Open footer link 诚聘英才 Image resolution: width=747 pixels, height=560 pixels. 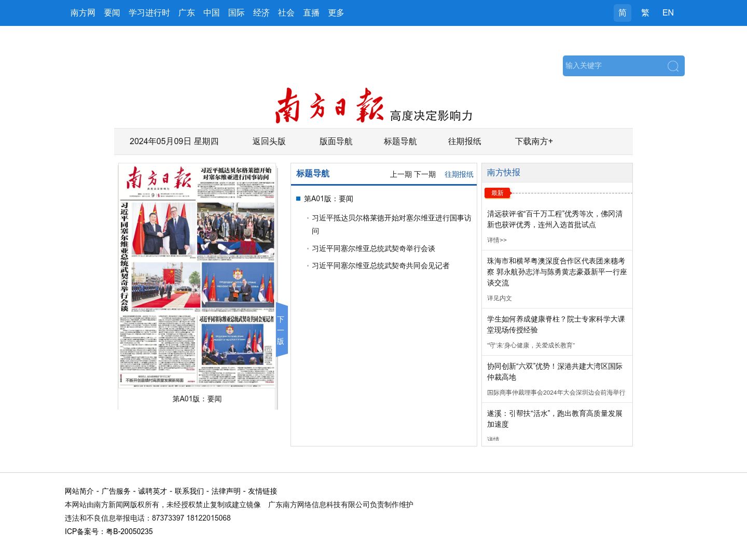[x=153, y=492]
